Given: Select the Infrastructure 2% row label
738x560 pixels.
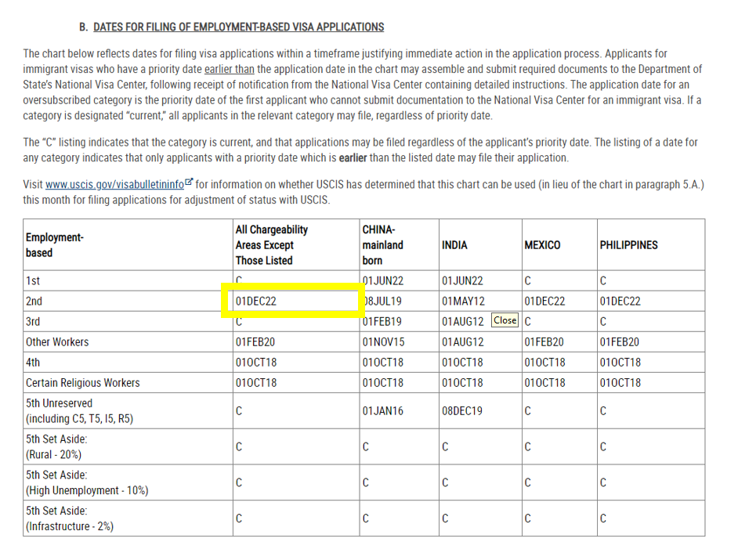Looking at the screenshot, I should pyautogui.click(x=70, y=518).
